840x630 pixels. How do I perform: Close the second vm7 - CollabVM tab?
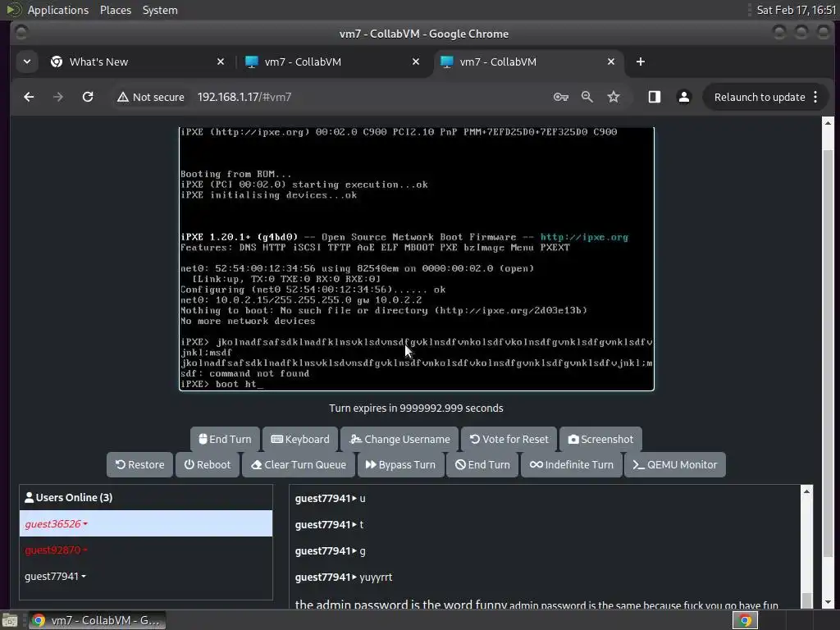416,62
